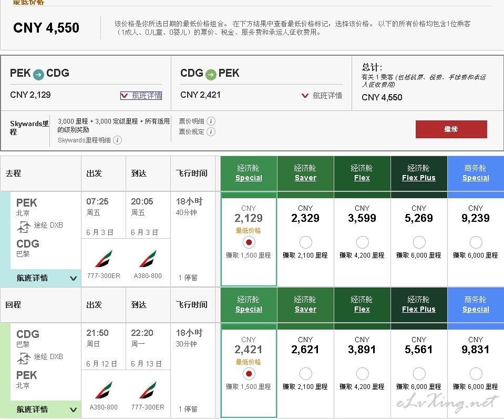
Task: Expand 航班详情 under PEK-CDG CNY 2,129
Action: coord(141,96)
